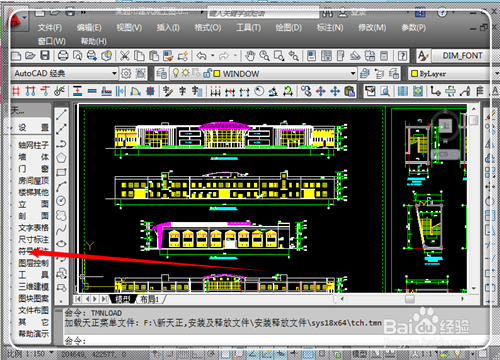Switch to the 布局1 layout tab
Viewport: 500px width, 360px height.
[x=149, y=299]
